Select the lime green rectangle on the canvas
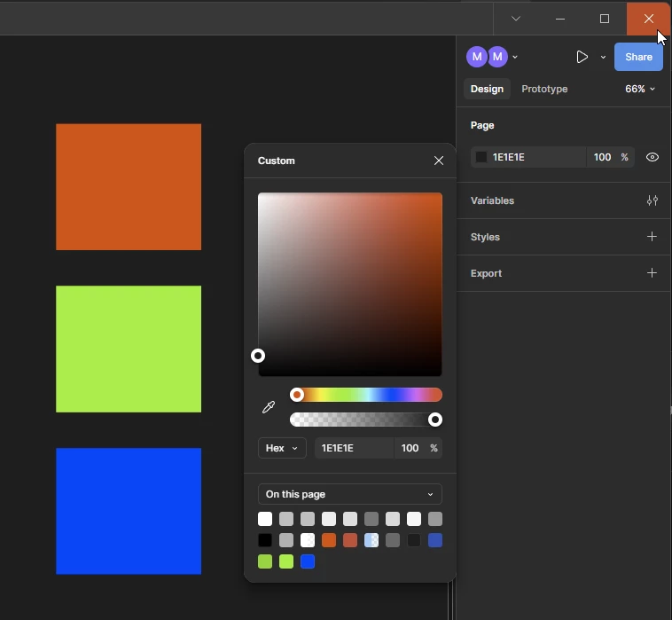The width and height of the screenshot is (672, 620). click(129, 349)
